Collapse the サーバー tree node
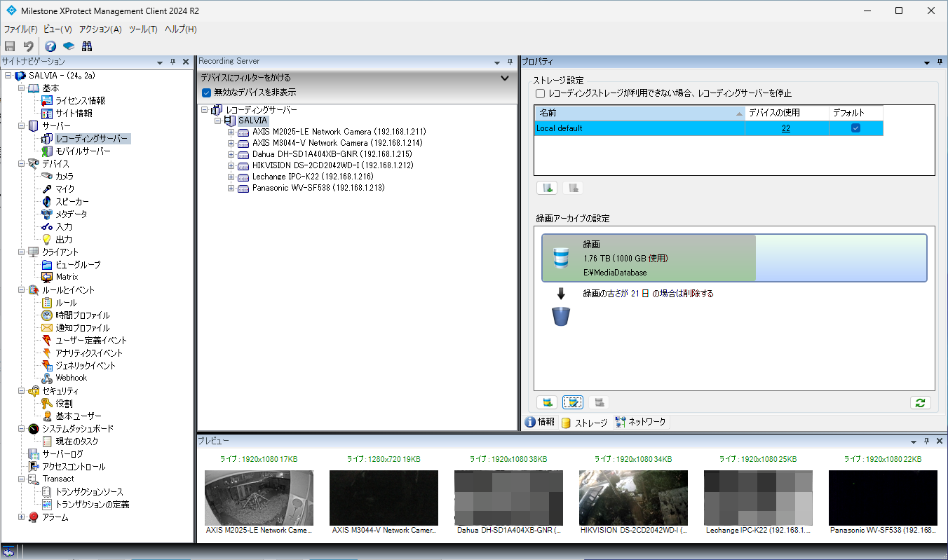Screen dimensions: 948x560 21,126
